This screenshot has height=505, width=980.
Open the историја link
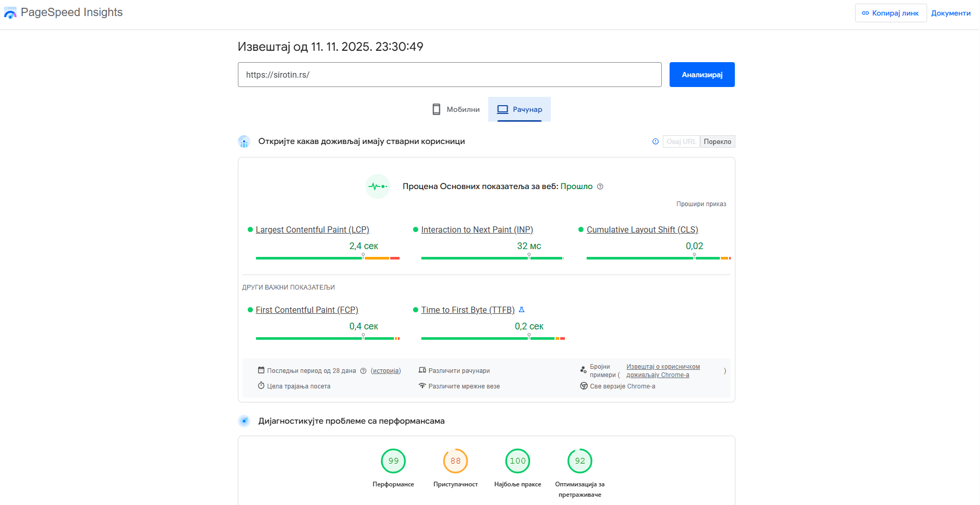386,371
